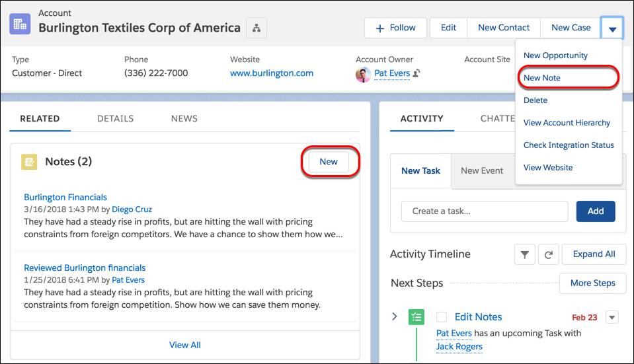Open the Edit Notes task dropdown arrow

[612, 318]
